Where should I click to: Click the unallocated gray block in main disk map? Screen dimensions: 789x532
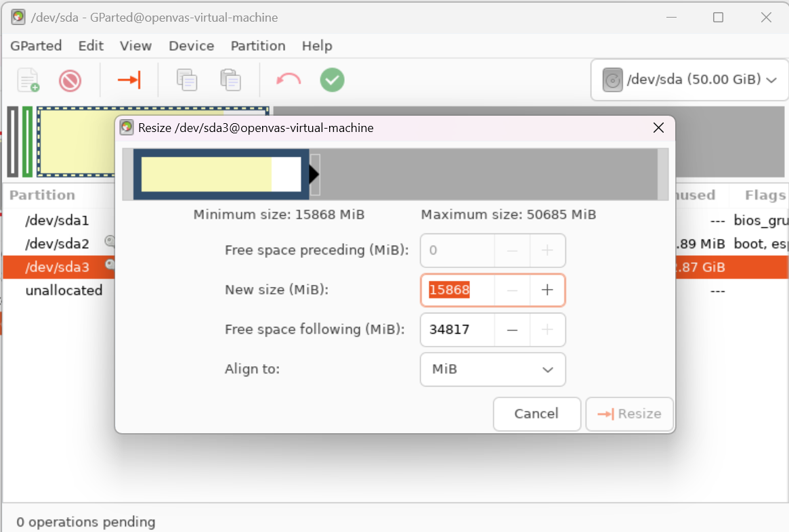click(729, 142)
